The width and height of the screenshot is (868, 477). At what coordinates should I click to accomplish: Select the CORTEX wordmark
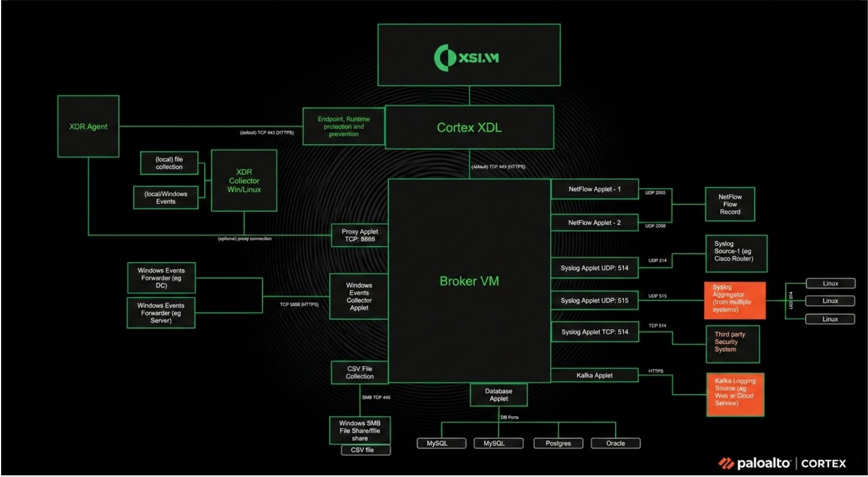pos(823,464)
